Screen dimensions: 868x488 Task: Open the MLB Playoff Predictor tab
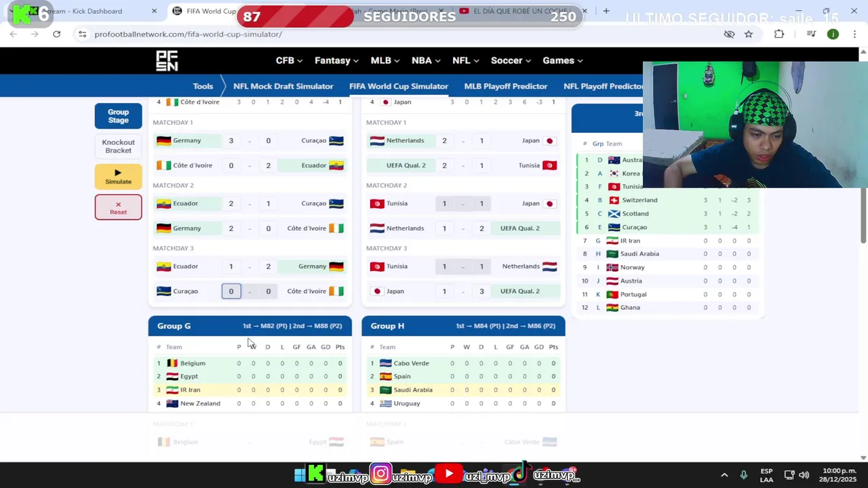tap(506, 86)
